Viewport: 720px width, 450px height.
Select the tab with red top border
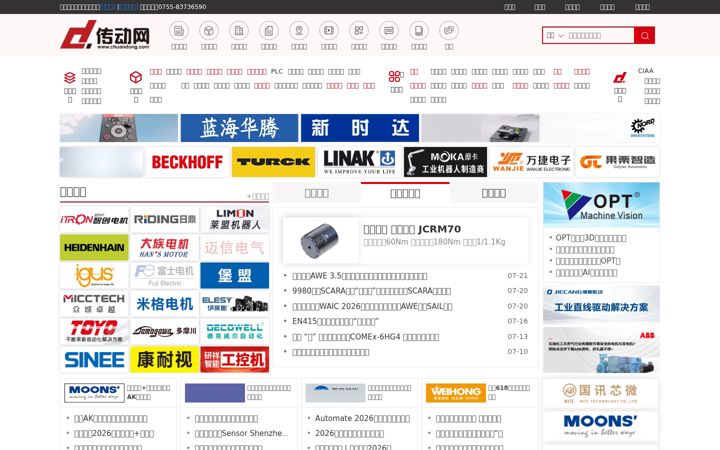[x=405, y=193]
